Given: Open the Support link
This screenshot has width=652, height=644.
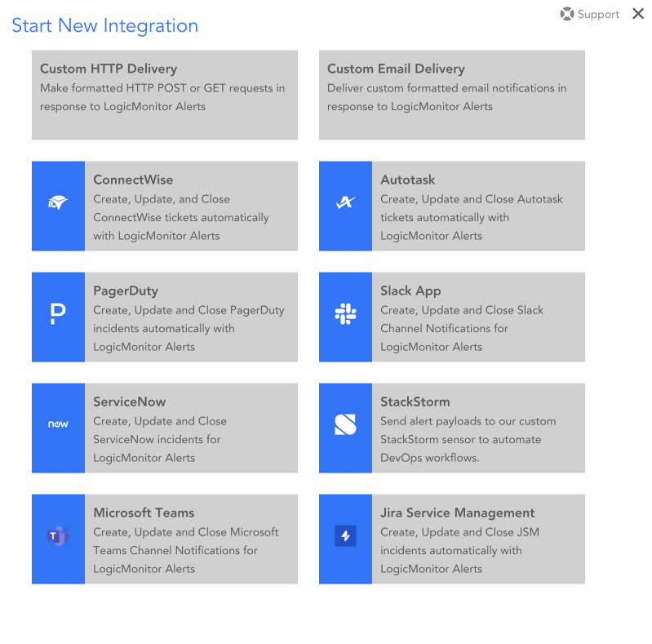Looking at the screenshot, I should (598, 15).
